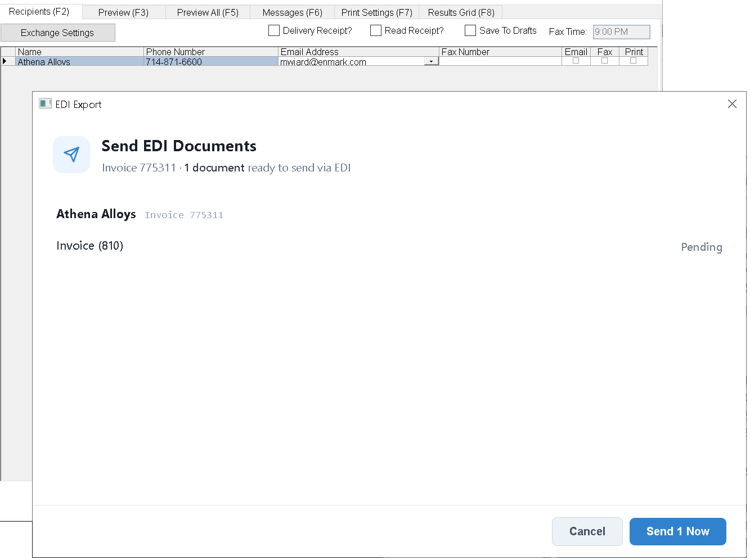Image resolution: width=750 pixels, height=560 pixels.
Task: Tick the Fax checkbox for Athena Alloys
Action: click(x=605, y=61)
